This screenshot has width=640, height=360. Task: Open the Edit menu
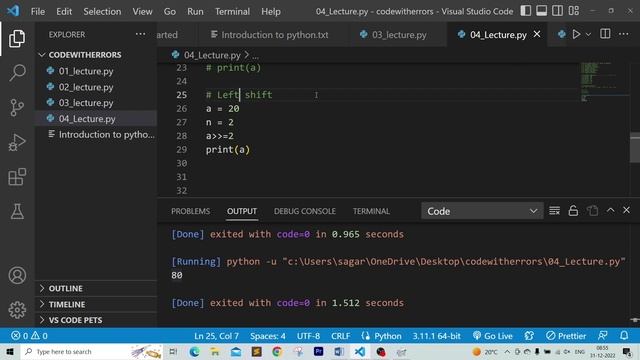[64, 11]
